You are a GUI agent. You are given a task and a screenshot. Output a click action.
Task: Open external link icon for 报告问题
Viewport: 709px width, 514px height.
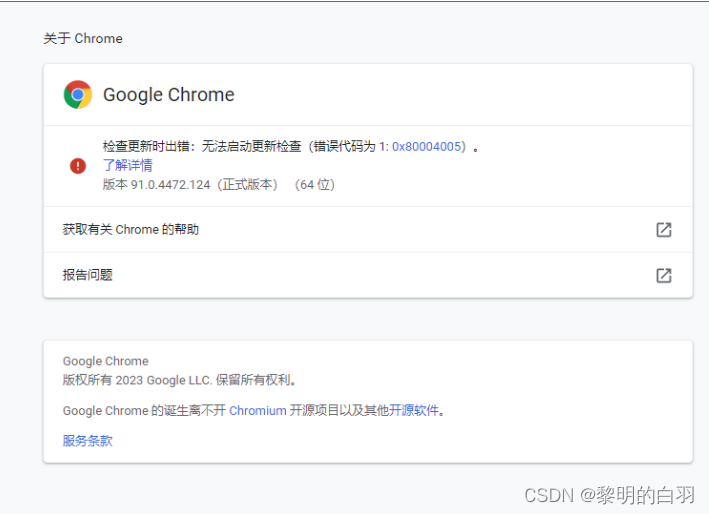(663, 275)
